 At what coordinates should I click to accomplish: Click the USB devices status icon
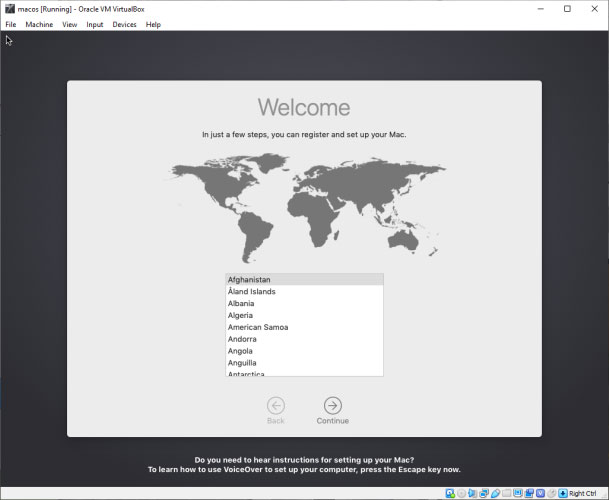click(x=495, y=493)
